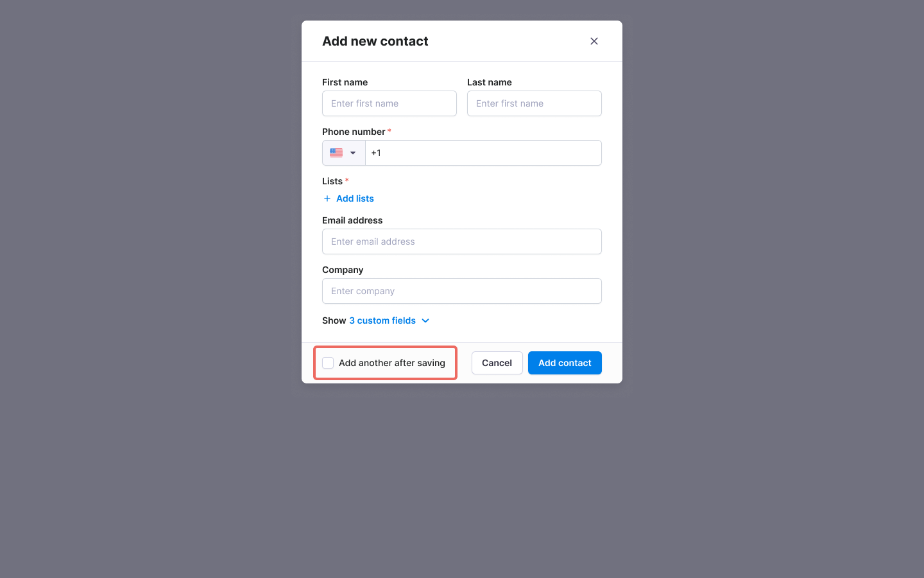The image size is (924, 578).
Task: Click the Enter first name field
Action: pyautogui.click(x=389, y=103)
